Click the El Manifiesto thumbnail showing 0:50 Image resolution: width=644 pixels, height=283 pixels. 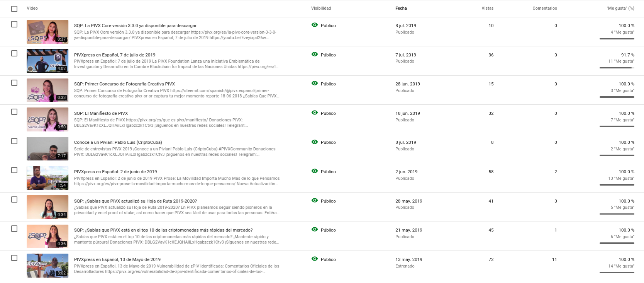click(x=47, y=119)
